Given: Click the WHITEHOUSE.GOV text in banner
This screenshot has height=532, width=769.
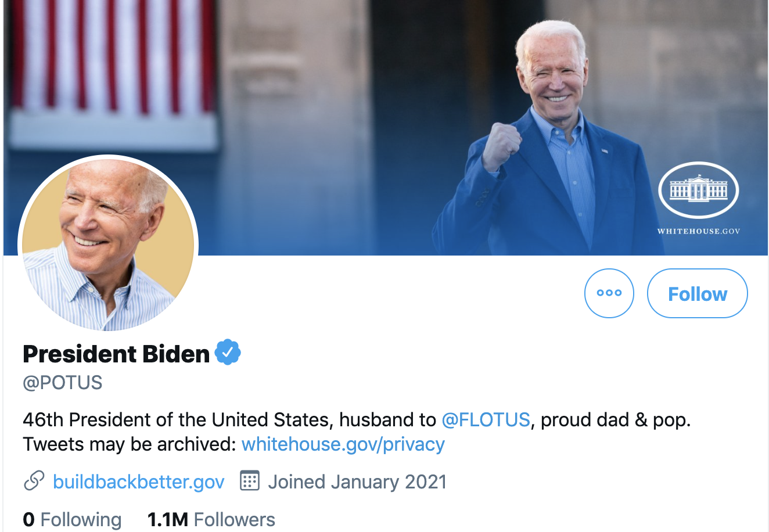Looking at the screenshot, I should 698,231.
